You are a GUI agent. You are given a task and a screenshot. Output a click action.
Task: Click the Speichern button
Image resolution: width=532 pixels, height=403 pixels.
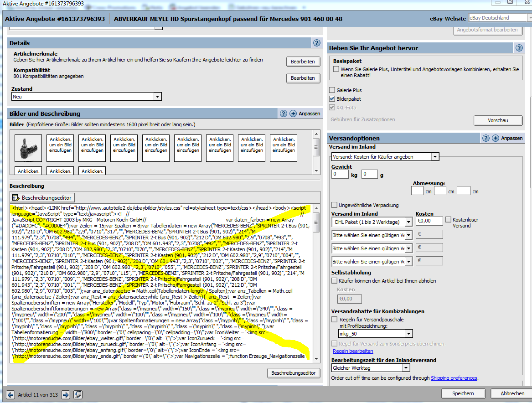(x=463, y=393)
